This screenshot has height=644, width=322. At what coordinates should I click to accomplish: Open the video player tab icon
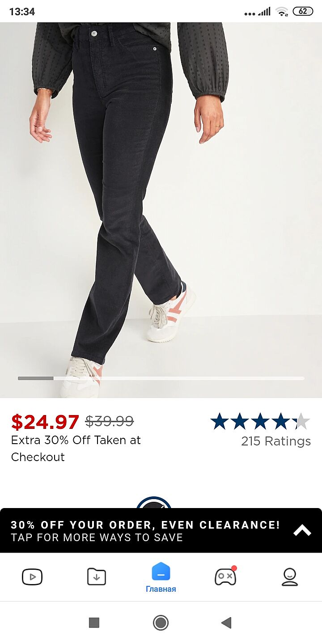pyautogui.click(x=32, y=577)
